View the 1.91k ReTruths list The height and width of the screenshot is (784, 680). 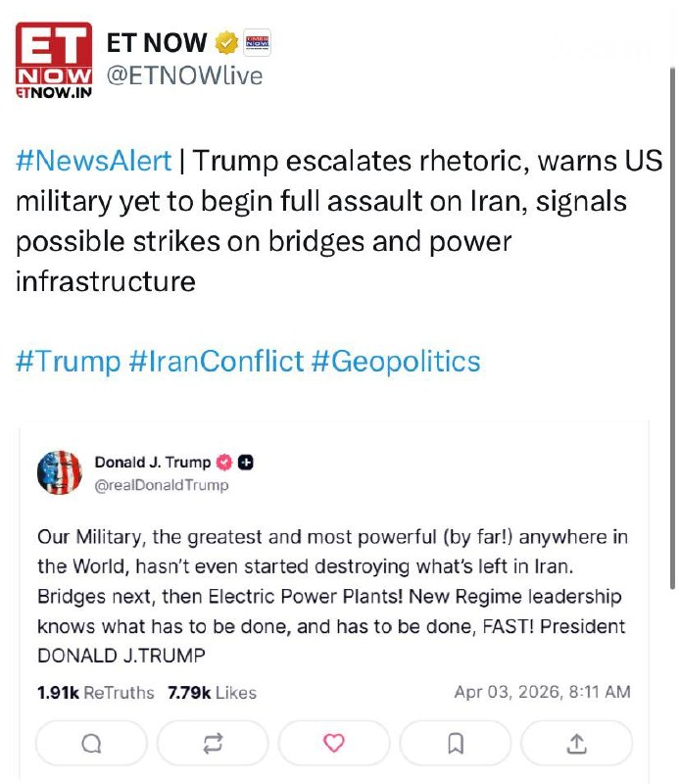(95, 693)
